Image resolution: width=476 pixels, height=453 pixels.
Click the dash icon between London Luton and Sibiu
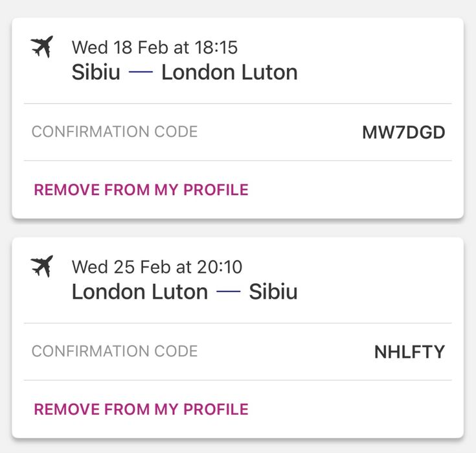tap(228, 292)
